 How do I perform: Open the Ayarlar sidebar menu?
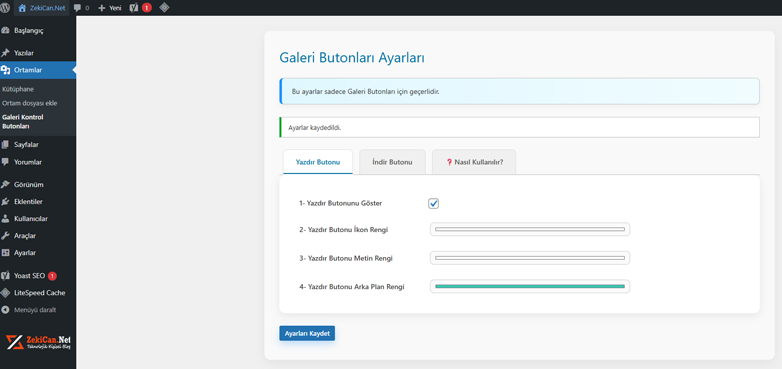coord(38,252)
